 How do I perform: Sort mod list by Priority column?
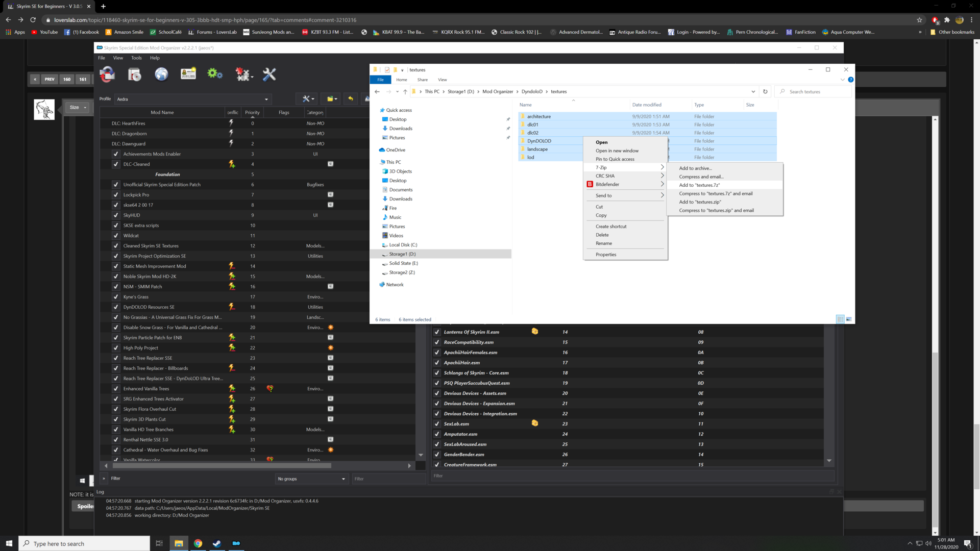point(252,112)
